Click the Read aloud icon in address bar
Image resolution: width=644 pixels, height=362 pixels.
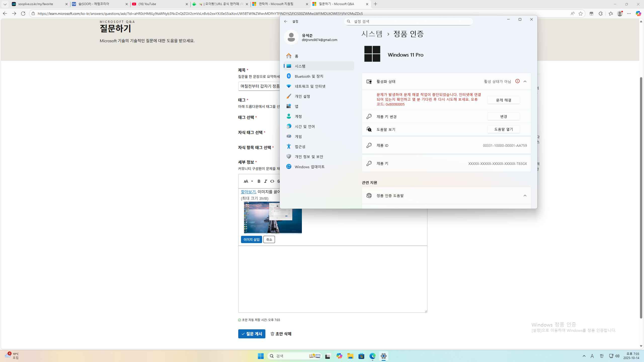click(573, 14)
